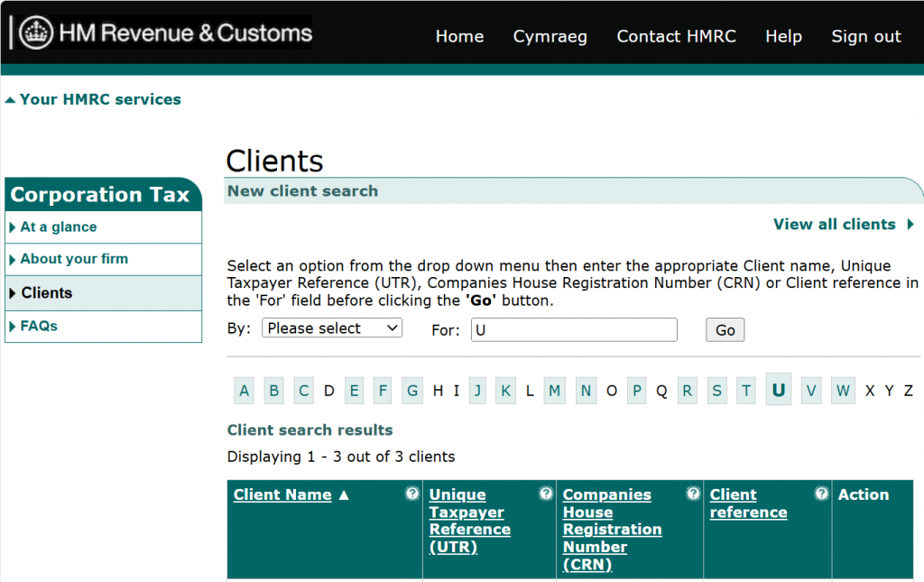Open Contact HMRC page

[x=676, y=36]
